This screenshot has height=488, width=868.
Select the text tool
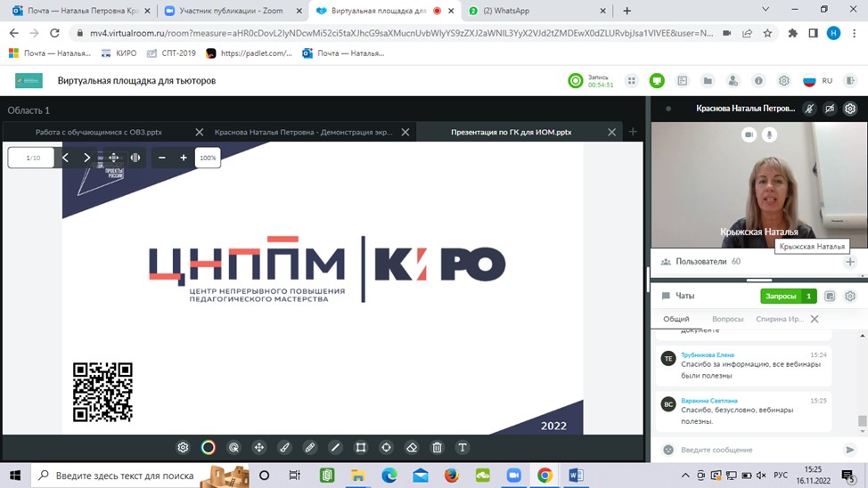coord(463,448)
